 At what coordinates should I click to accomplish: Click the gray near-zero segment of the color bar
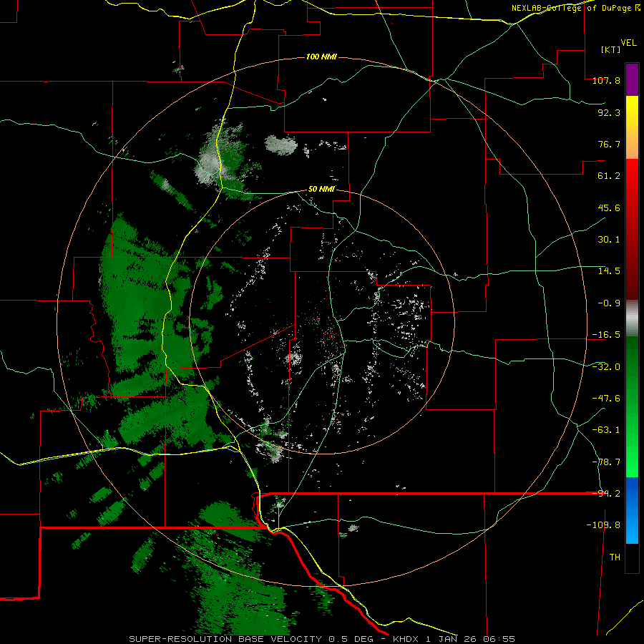[632, 318]
